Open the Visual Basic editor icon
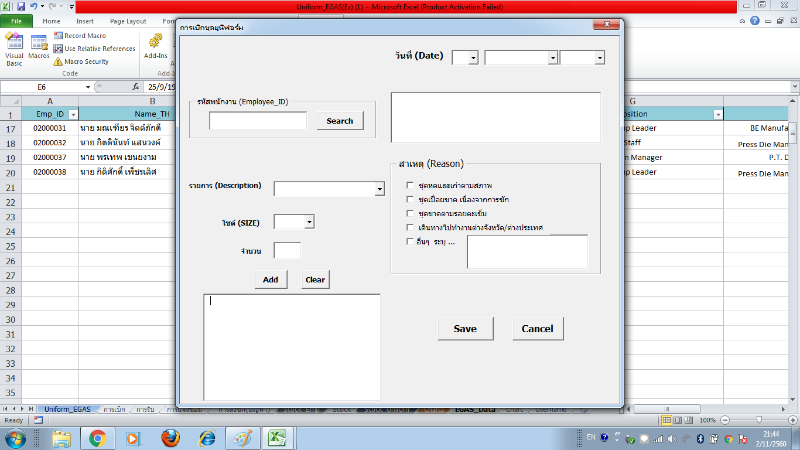 [14, 45]
